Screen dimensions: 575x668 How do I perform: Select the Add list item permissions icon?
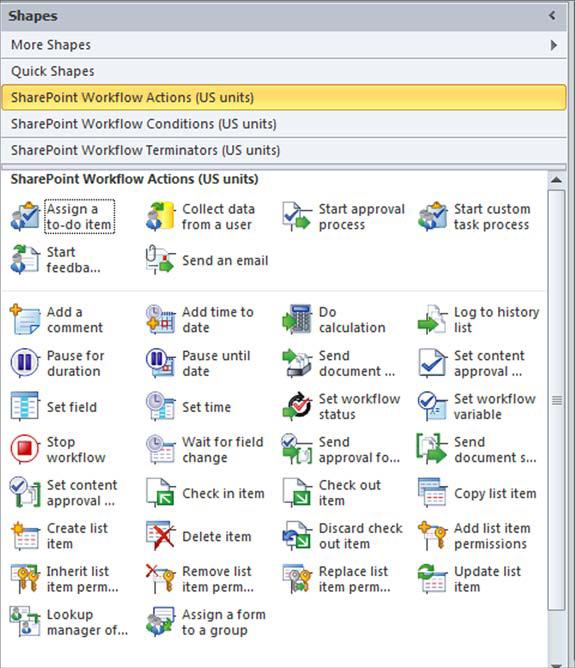click(432, 536)
